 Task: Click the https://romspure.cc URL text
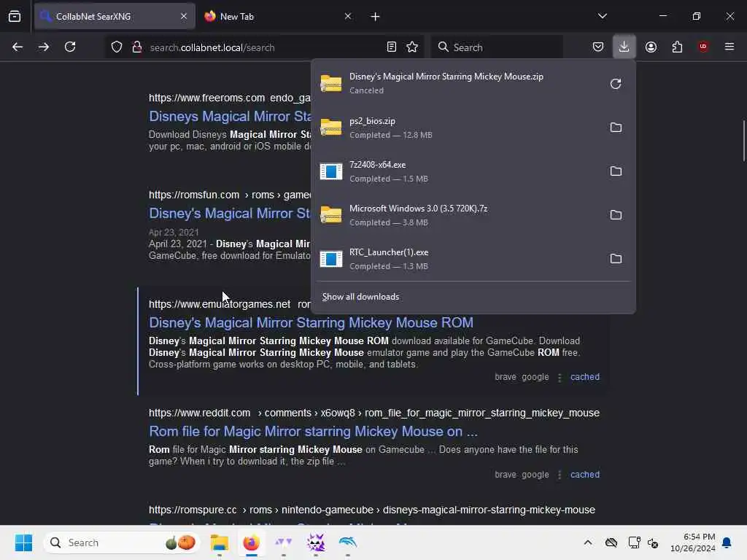point(193,510)
